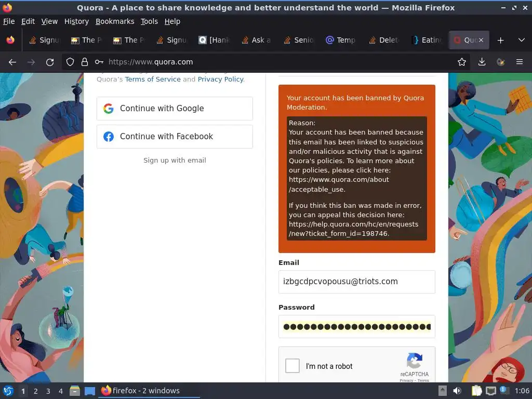Expand the list all tabs chevron

(522, 40)
